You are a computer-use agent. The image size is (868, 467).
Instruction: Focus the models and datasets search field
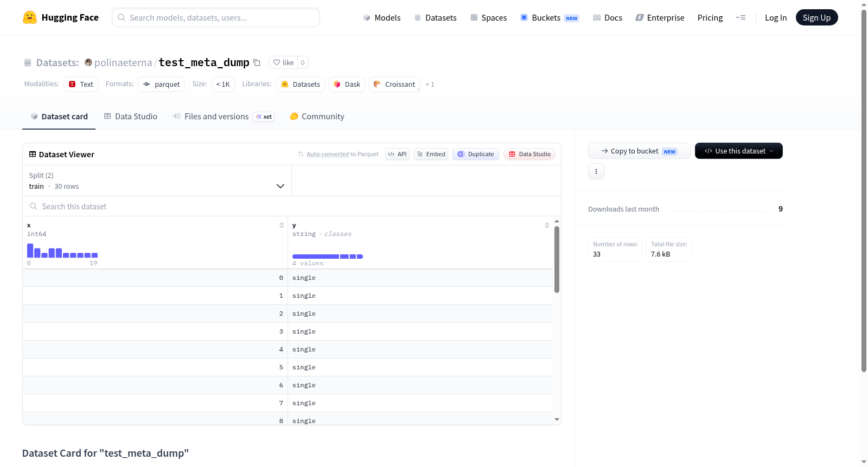pyautogui.click(x=216, y=17)
